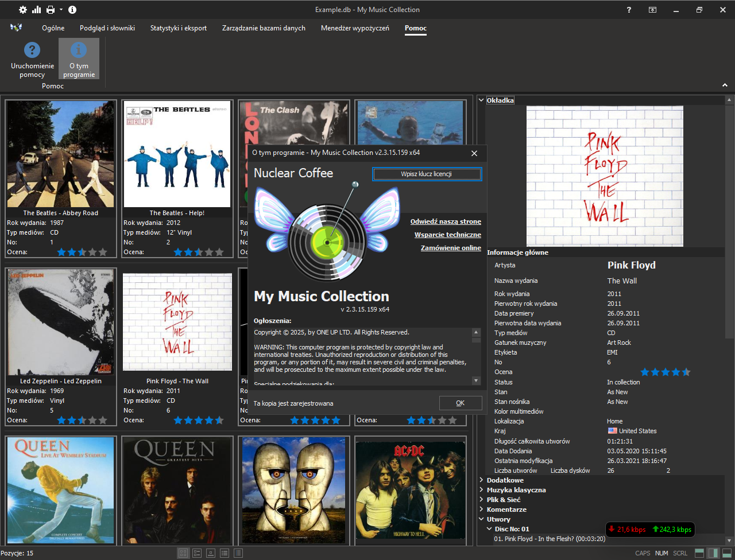735x560 pixels.
Task: Open the Wsparcie techniczne link
Action: [x=448, y=235]
